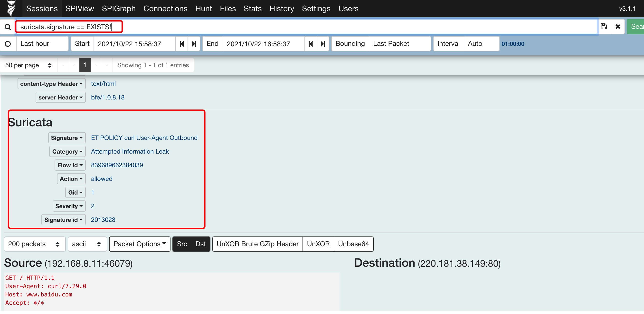Step end time backward
Viewport: 644px width, 314px height.
point(311,44)
